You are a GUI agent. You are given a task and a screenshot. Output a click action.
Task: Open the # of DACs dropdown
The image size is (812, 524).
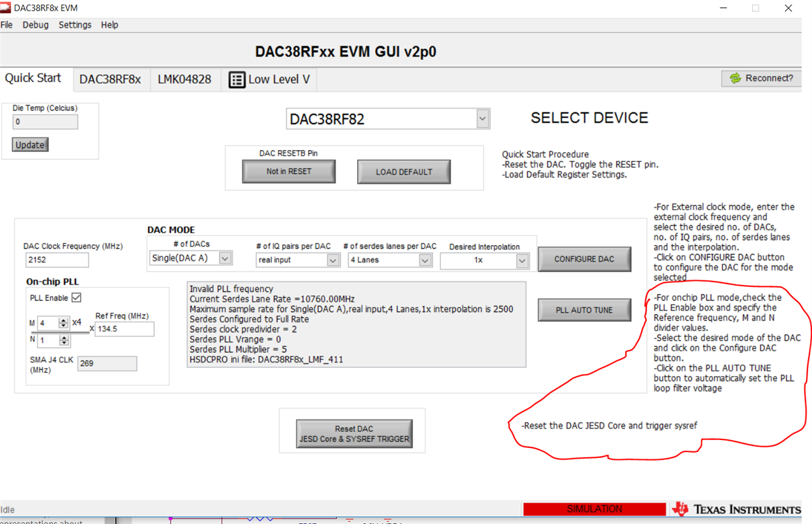pyautogui.click(x=225, y=258)
